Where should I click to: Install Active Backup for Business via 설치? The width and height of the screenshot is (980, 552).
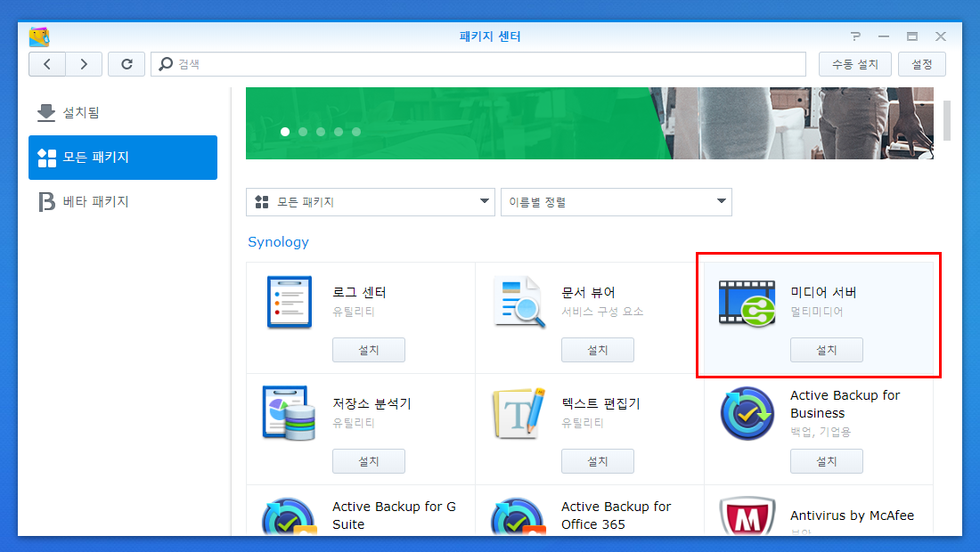(826, 461)
